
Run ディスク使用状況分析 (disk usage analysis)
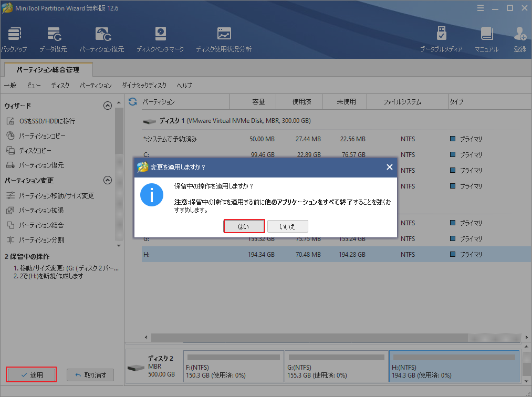[224, 37]
